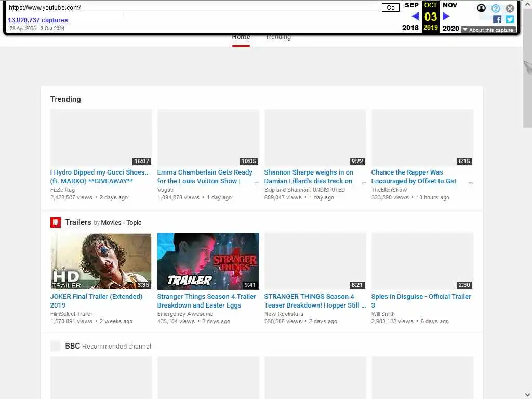Open the 13,820,737 captures link
The height and width of the screenshot is (399, 532).
pyautogui.click(x=37, y=20)
